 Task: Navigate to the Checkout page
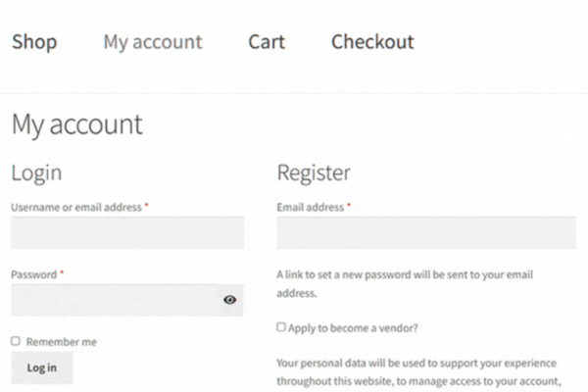[372, 42]
